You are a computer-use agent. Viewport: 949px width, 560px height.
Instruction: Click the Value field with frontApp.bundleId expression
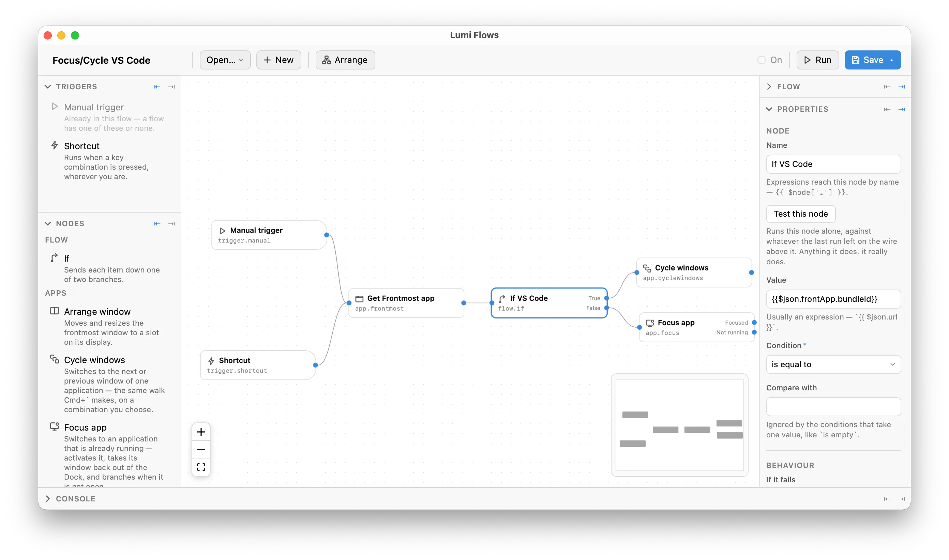pos(833,299)
